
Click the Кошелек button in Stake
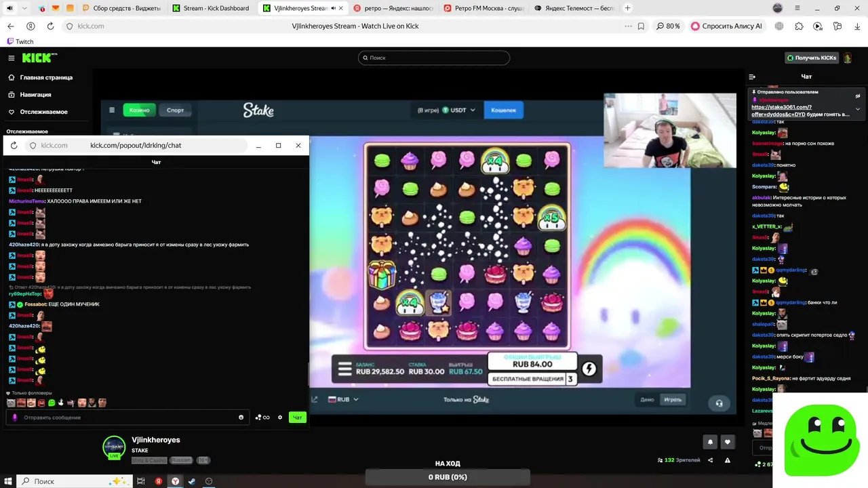(x=503, y=110)
